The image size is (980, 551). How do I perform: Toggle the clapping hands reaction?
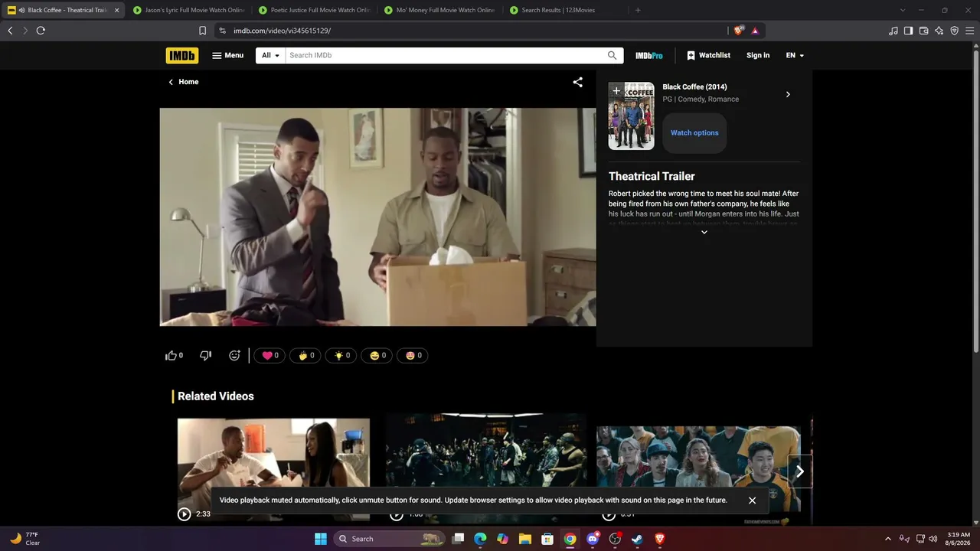[x=305, y=355]
